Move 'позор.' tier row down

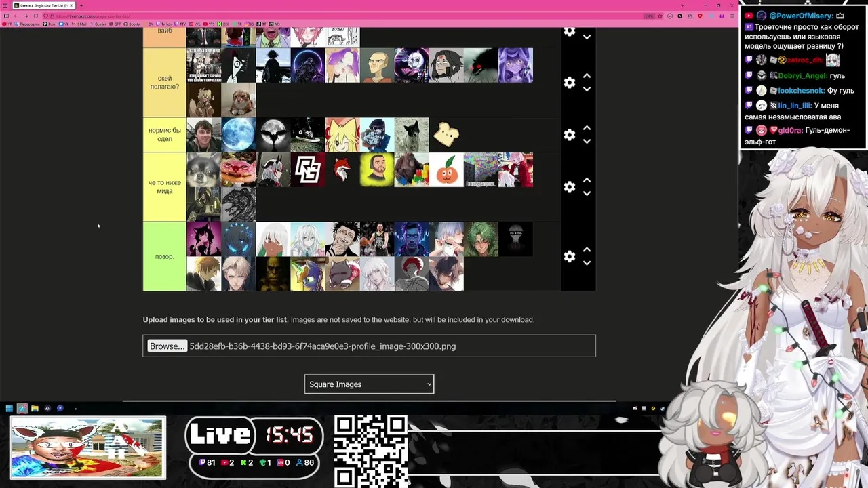587,263
